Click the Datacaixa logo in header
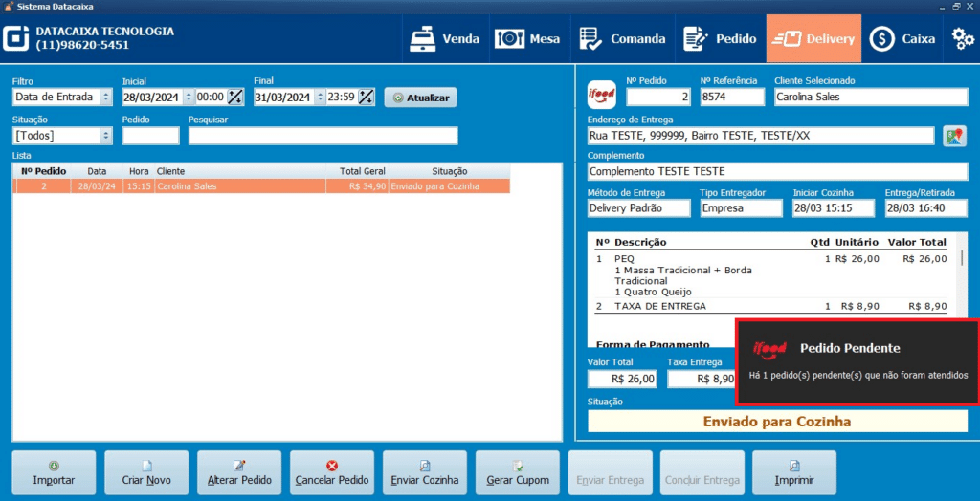This screenshot has width=980, height=501. 16,38
